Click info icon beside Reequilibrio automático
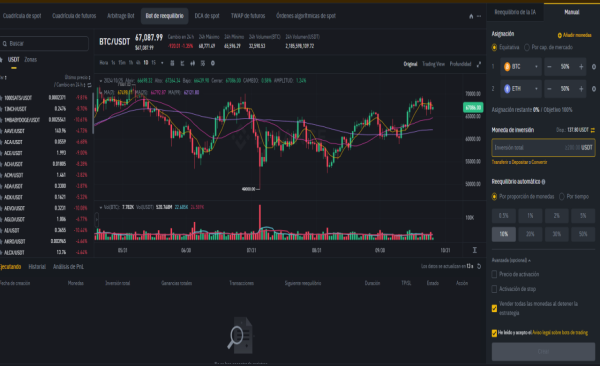This screenshot has width=600, height=366. tap(543, 182)
